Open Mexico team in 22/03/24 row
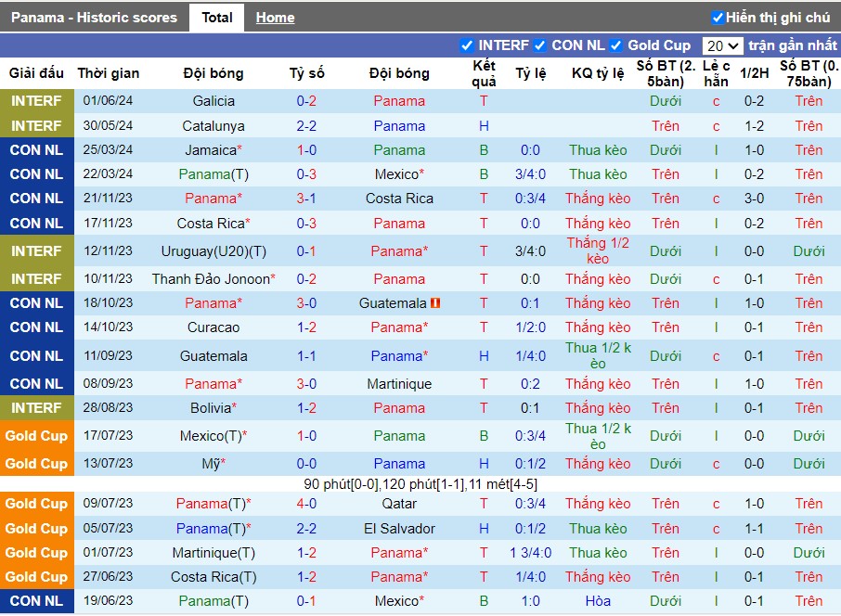This screenshot has width=841, height=616. (397, 174)
